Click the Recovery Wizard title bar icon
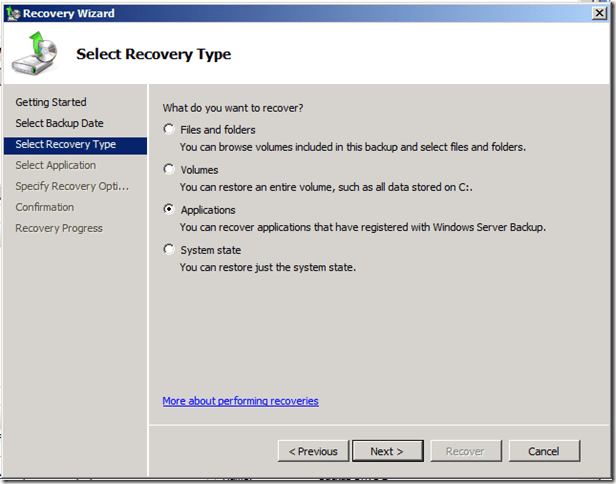 (x=13, y=13)
